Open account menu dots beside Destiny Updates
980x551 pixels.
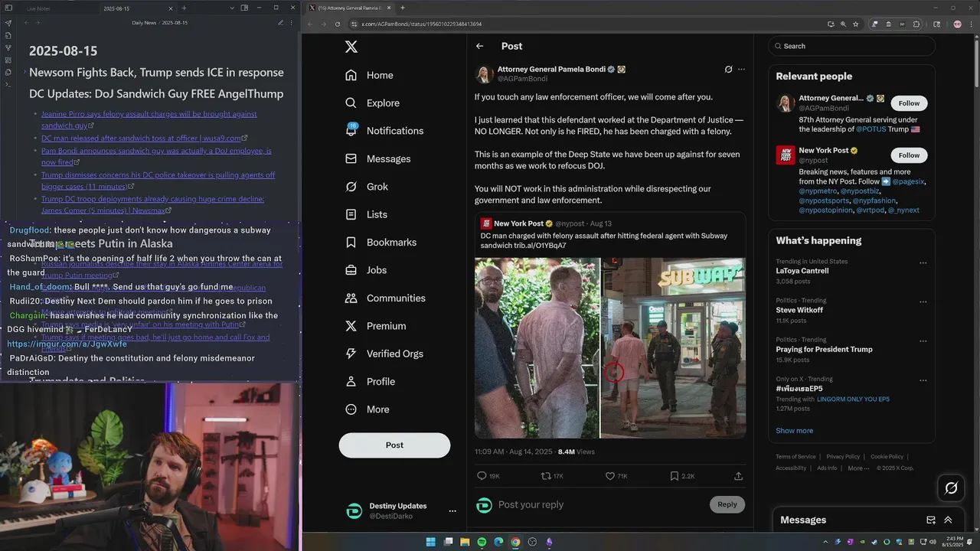tap(452, 510)
